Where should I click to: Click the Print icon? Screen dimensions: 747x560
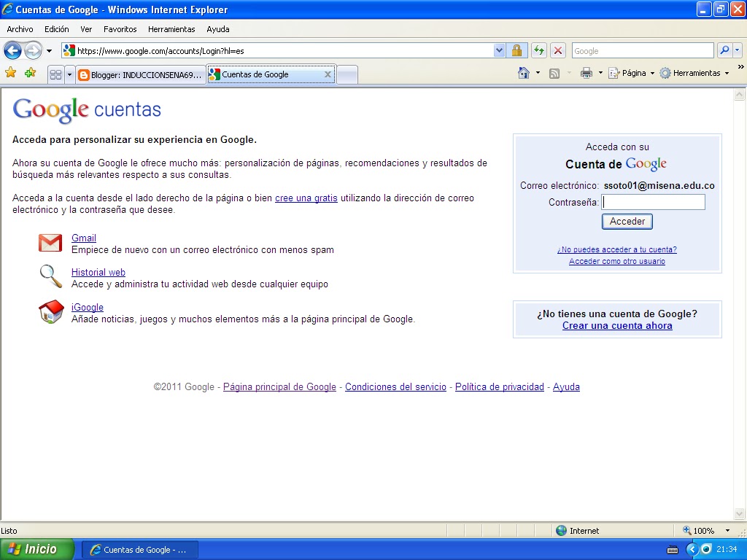[588, 74]
